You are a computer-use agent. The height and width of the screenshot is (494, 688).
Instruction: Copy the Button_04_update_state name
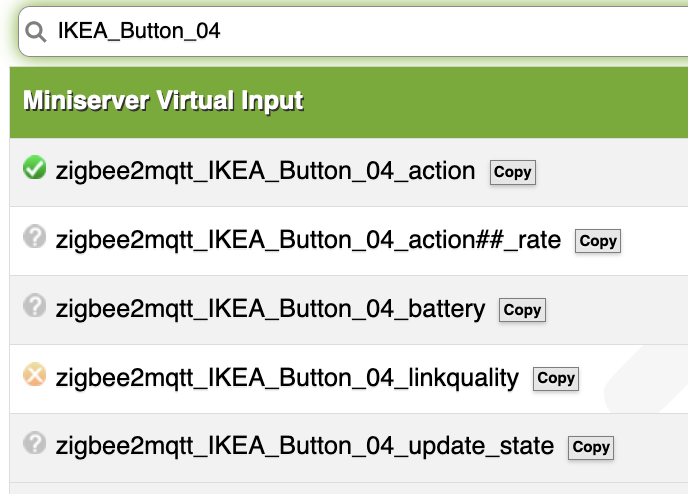point(591,447)
